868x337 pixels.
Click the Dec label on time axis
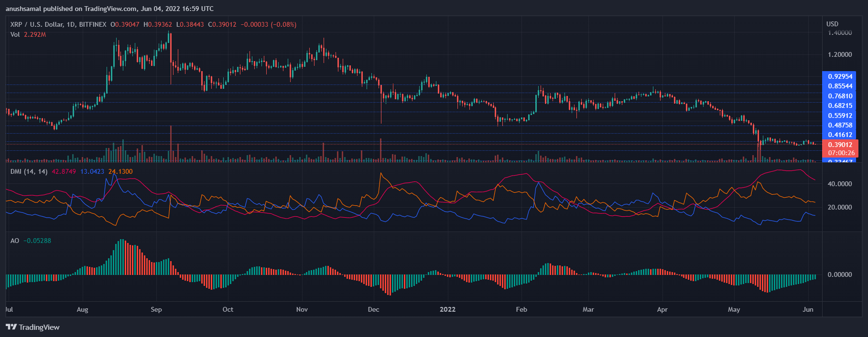click(374, 309)
